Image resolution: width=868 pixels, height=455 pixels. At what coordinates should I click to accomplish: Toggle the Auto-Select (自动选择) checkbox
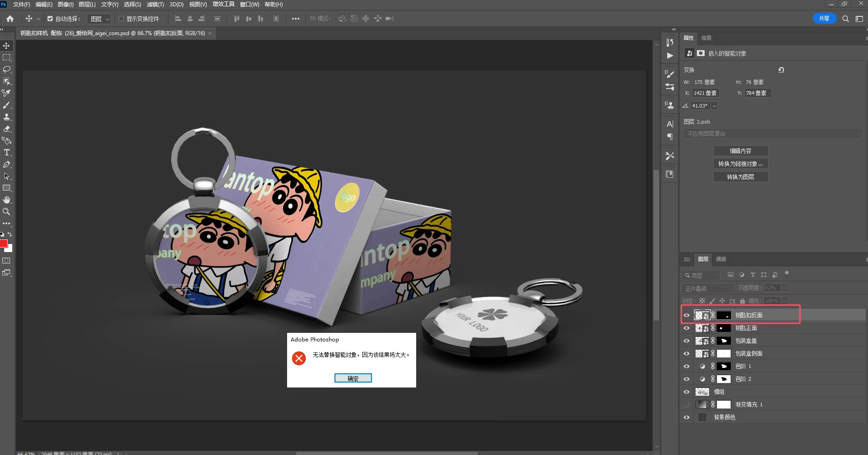coord(50,19)
